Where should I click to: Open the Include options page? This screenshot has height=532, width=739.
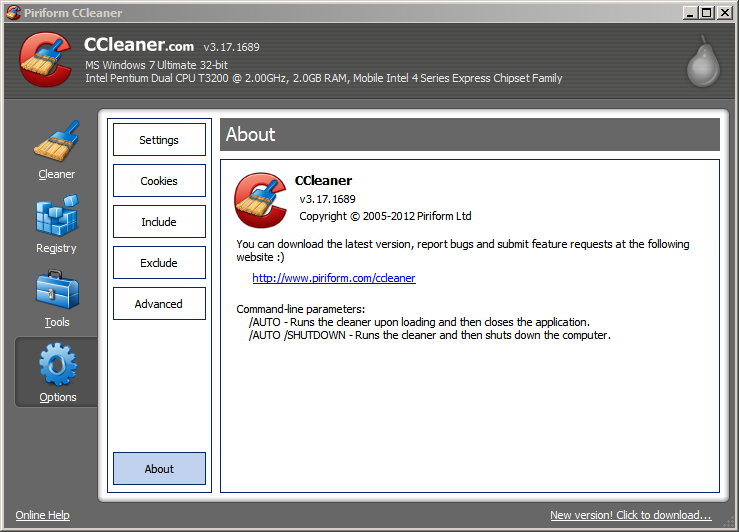(x=159, y=221)
